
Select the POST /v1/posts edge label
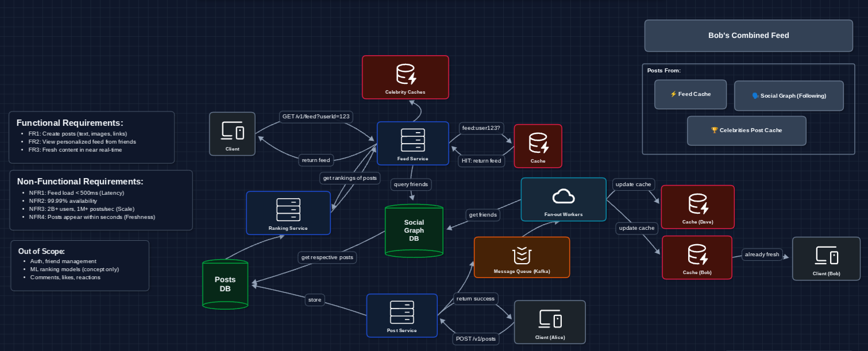(476, 338)
